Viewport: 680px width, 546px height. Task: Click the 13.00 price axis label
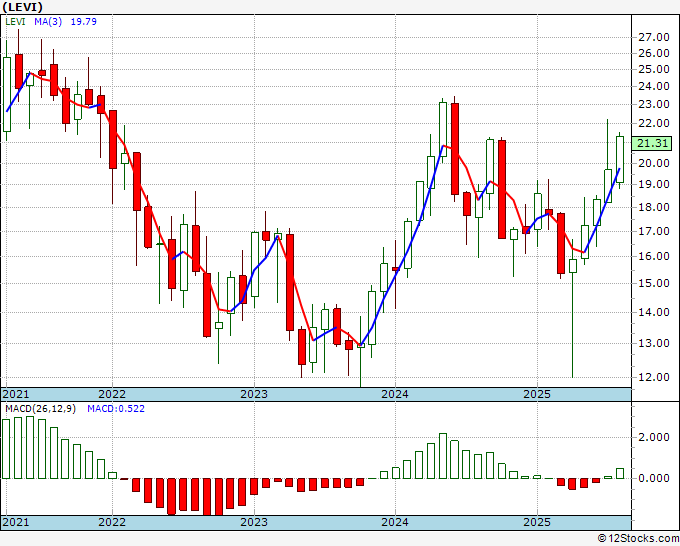point(654,343)
